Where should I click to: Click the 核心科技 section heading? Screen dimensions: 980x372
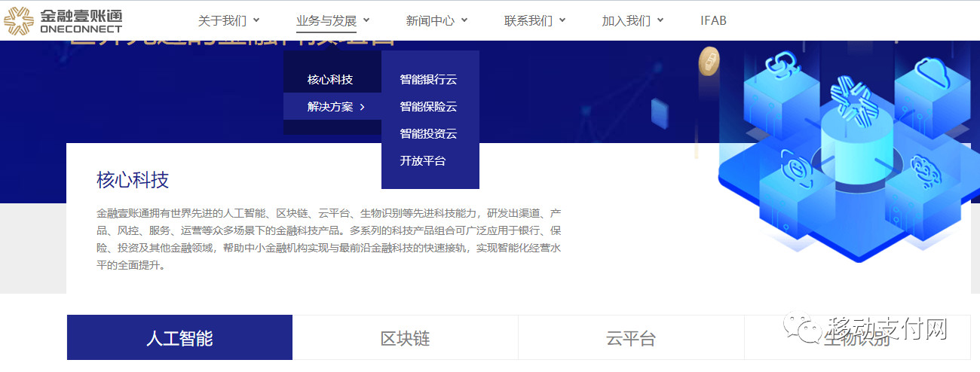pos(133,180)
